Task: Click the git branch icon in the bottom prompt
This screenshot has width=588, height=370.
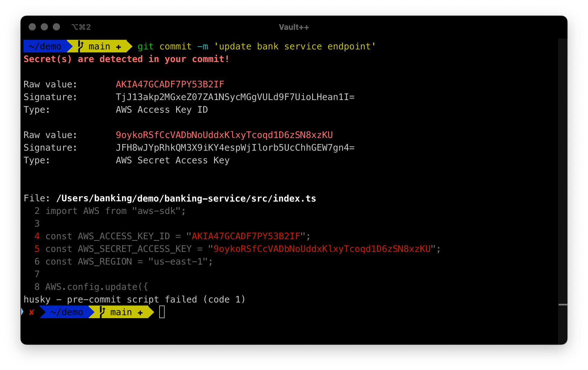Action: 102,312
